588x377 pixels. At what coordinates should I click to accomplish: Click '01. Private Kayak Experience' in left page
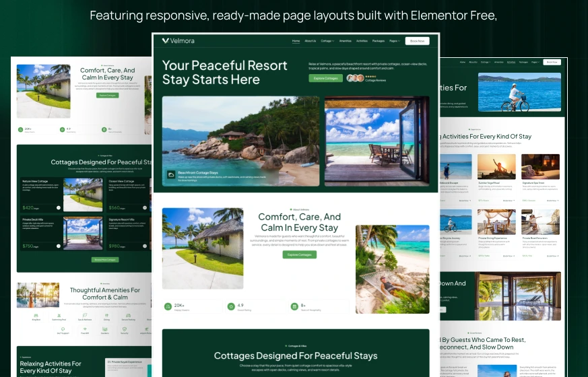point(125,362)
